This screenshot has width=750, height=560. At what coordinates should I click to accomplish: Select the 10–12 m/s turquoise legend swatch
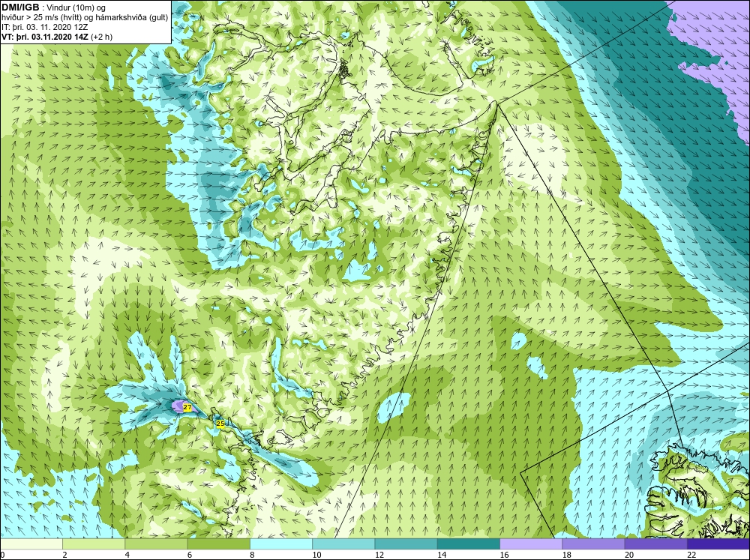click(343, 544)
